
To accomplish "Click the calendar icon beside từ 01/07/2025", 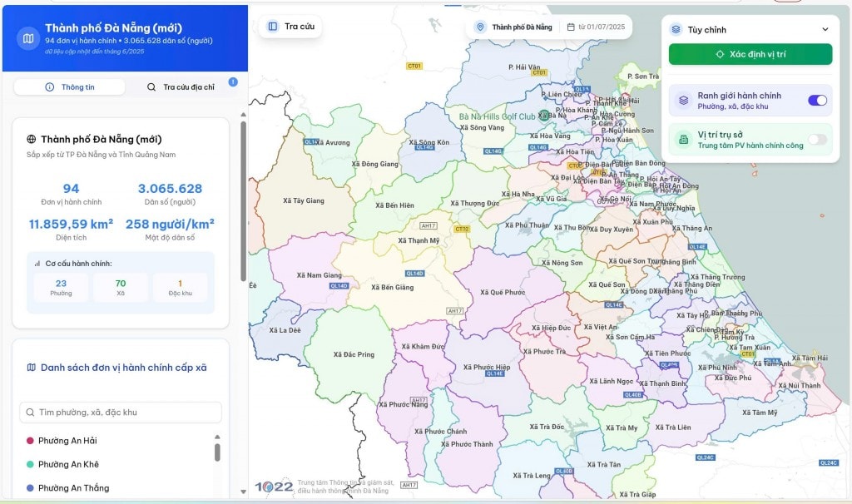I will (571, 27).
